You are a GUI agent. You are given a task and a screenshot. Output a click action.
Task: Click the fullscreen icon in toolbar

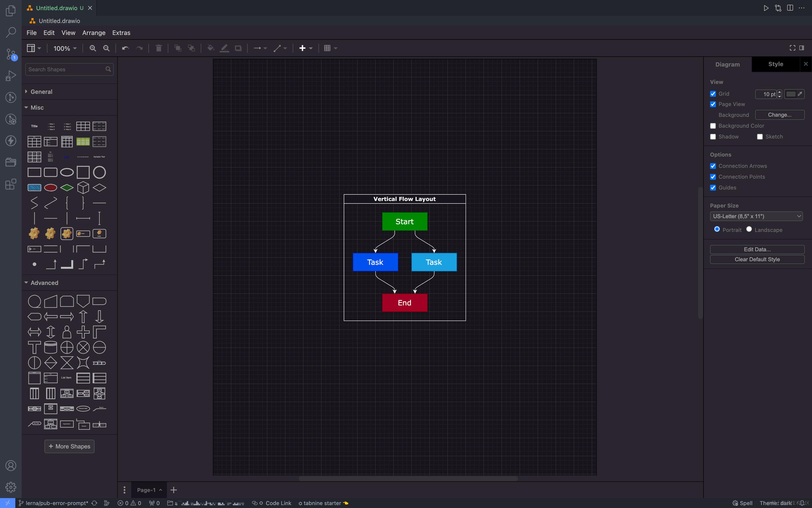coord(792,48)
